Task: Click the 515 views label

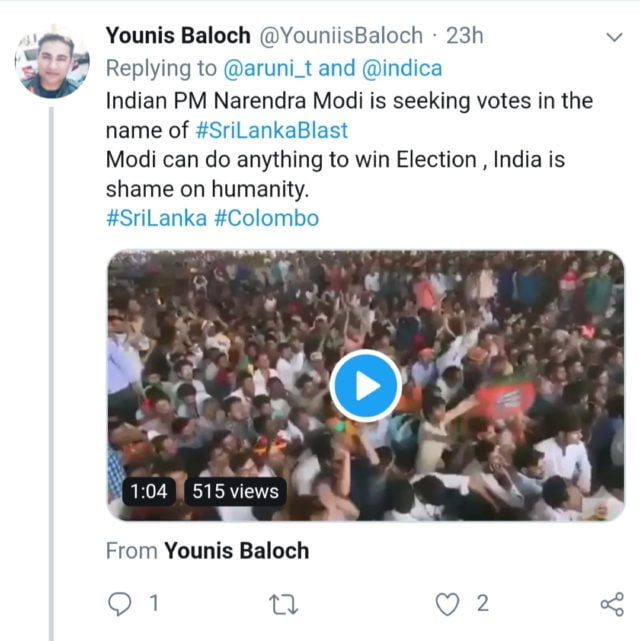Action: tap(236, 491)
